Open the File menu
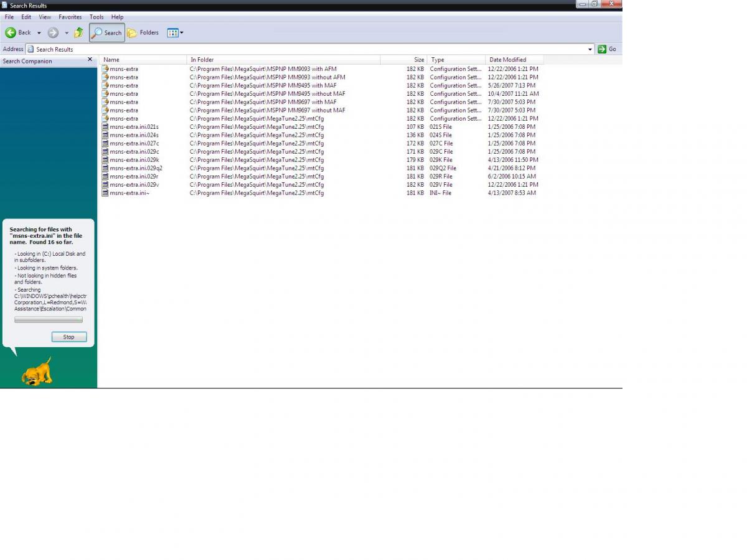This screenshot has width=747, height=560. 9,17
